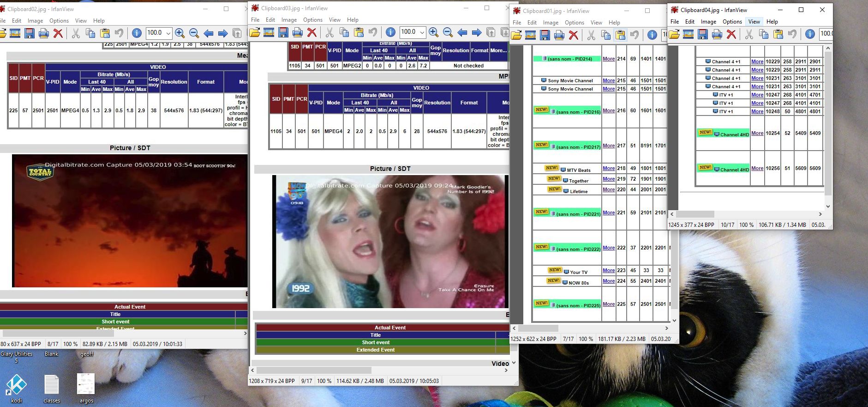Delete the Clipboard04 file with the red X

click(x=731, y=34)
